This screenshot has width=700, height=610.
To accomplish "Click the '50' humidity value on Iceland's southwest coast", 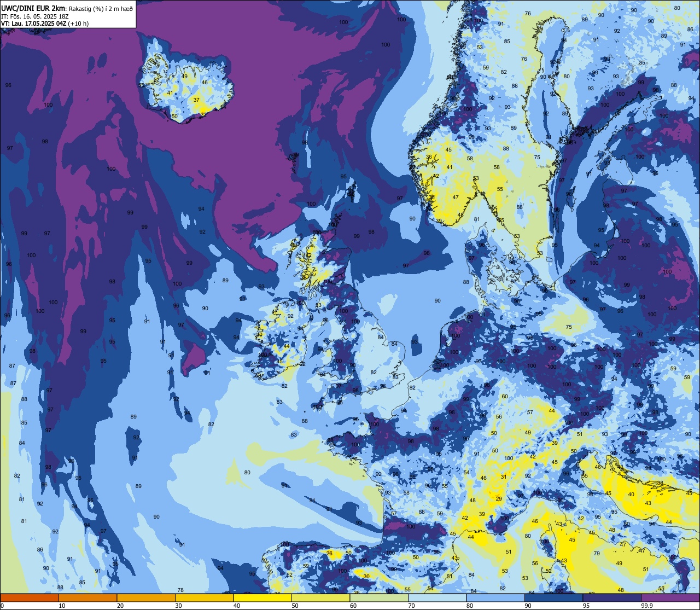I will [x=174, y=117].
